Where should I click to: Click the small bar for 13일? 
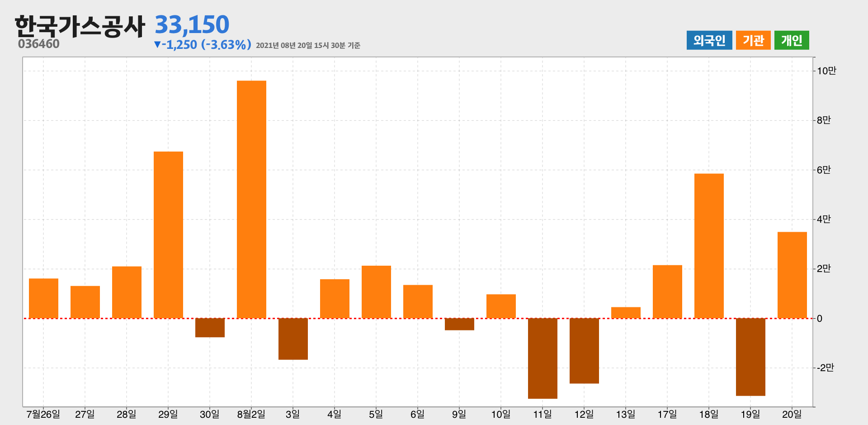[x=626, y=313]
